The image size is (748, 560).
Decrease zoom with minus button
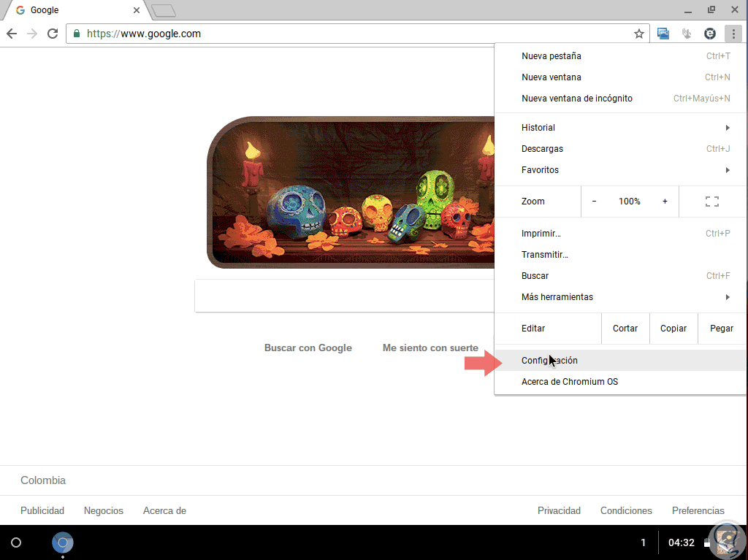(594, 202)
